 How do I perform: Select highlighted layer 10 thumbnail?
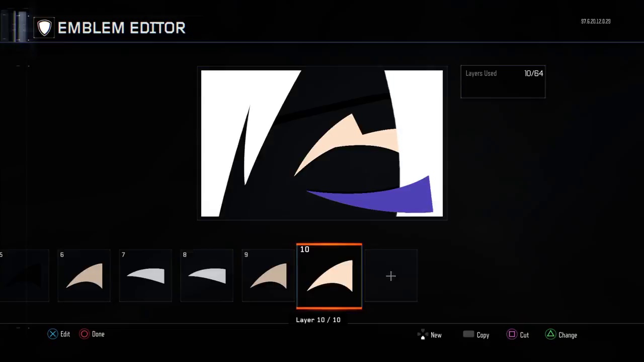[x=329, y=276]
